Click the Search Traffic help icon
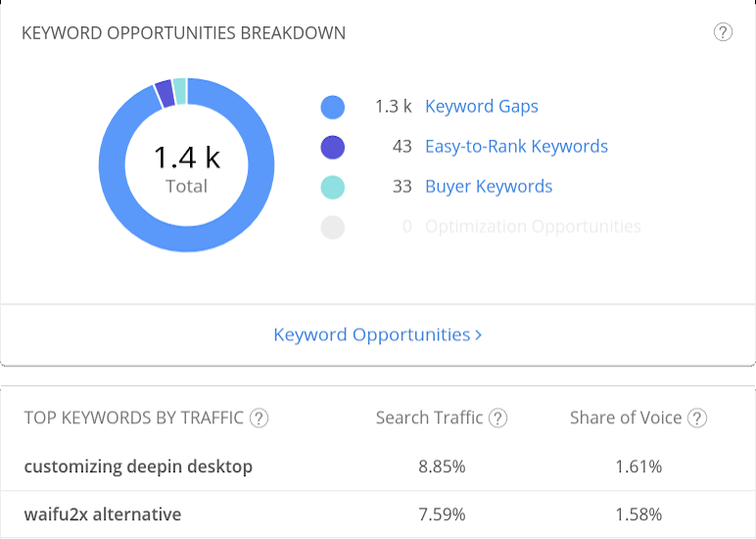The height and width of the screenshot is (539, 756). tap(497, 418)
